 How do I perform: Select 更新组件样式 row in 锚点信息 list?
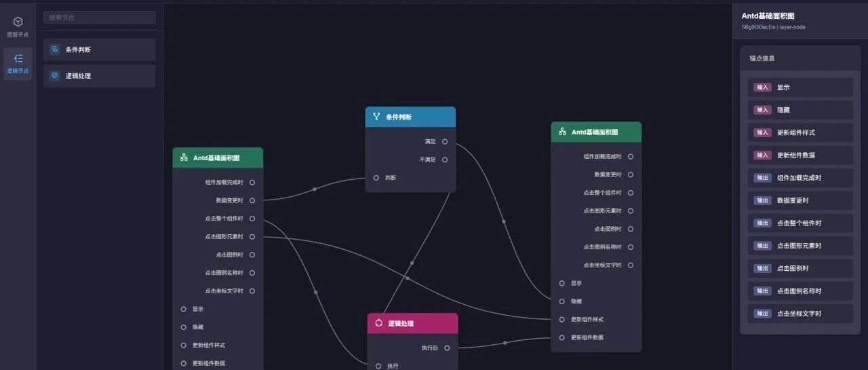(800, 132)
